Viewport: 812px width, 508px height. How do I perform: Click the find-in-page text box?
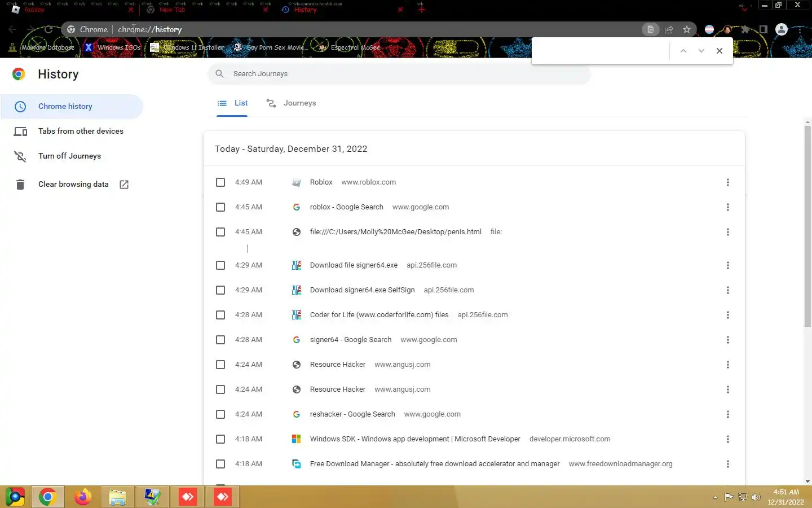click(601, 51)
